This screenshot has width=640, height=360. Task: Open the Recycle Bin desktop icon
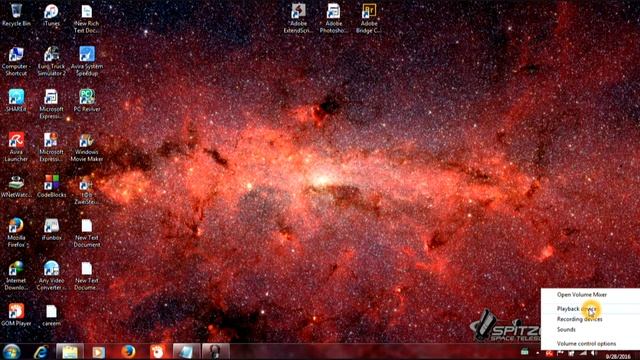click(16, 16)
